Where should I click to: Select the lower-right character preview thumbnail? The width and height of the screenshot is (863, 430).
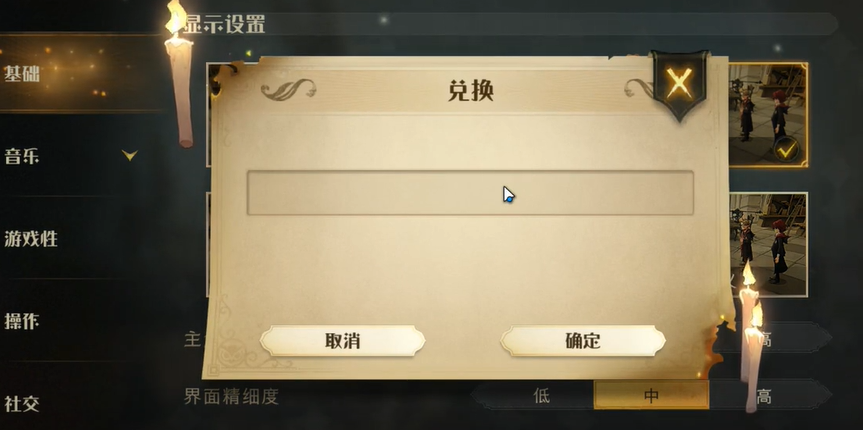pyautogui.click(x=768, y=244)
